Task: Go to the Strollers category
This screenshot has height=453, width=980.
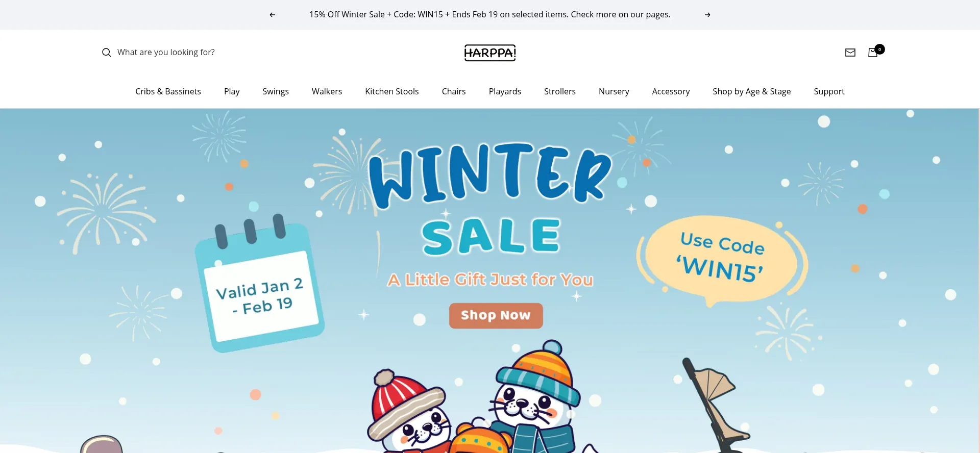Action: coord(560,91)
